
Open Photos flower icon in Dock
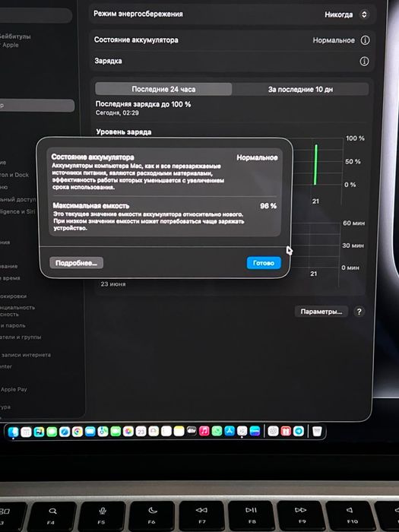(x=128, y=432)
